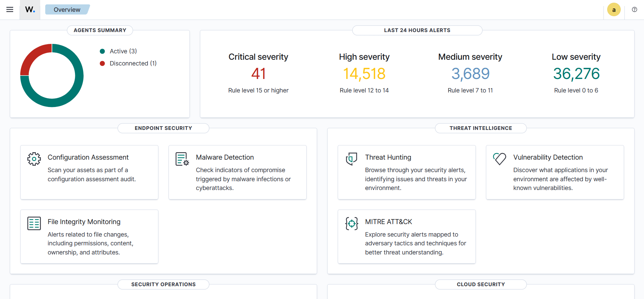Open medium severity alerts count 3,689
The image size is (644, 299).
[470, 74]
